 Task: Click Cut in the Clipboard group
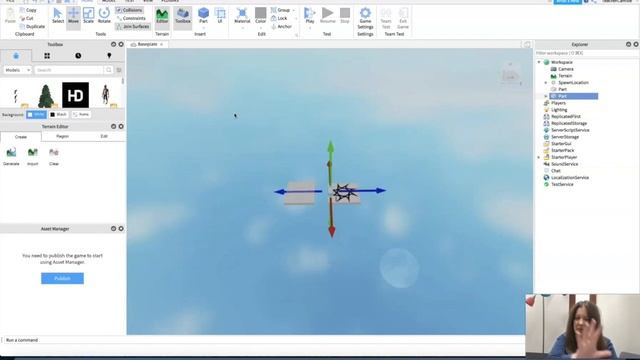point(27,18)
